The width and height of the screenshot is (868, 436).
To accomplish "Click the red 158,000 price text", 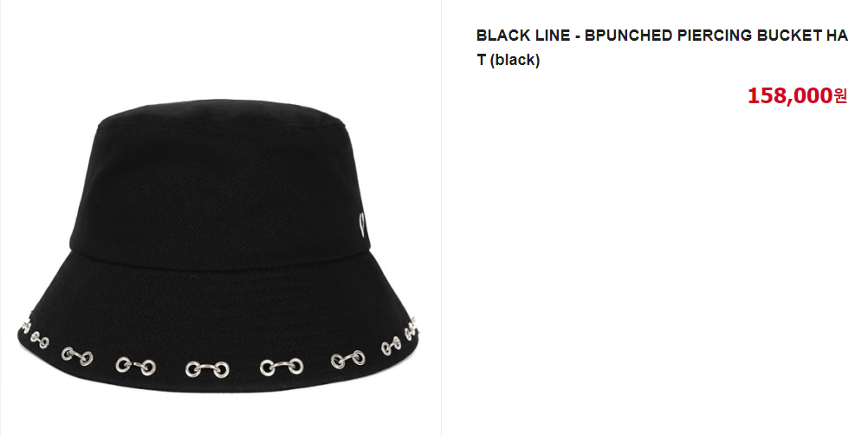I will pyautogui.click(x=791, y=96).
